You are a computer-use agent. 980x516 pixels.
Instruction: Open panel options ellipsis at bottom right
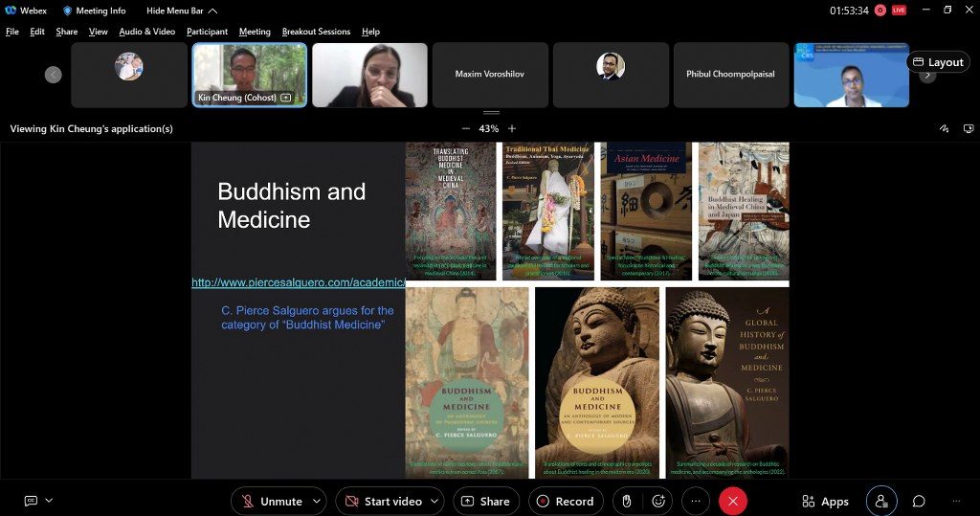pyautogui.click(x=956, y=501)
